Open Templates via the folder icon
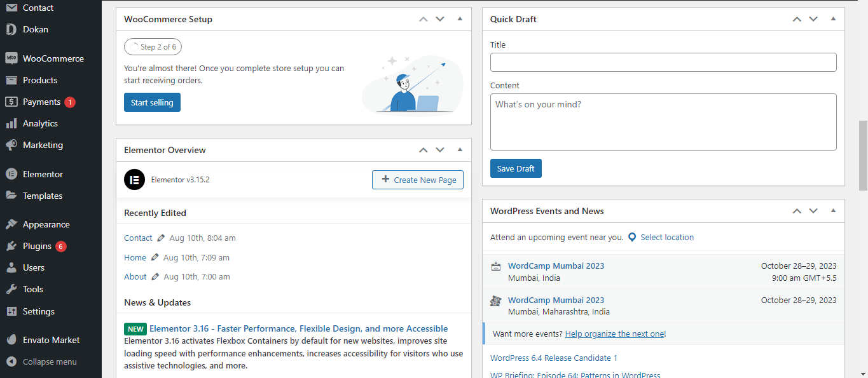This screenshot has height=378, width=868. pyautogui.click(x=11, y=196)
